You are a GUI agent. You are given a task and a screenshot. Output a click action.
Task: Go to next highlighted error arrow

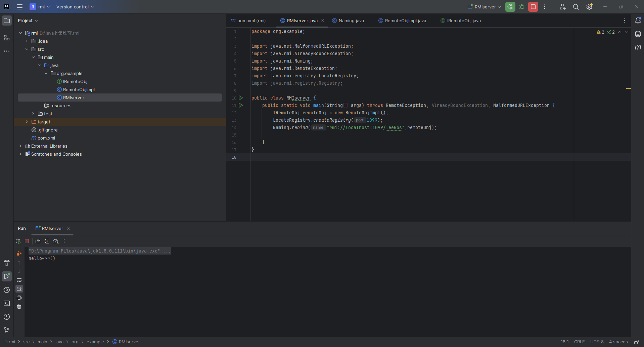pyautogui.click(x=627, y=32)
